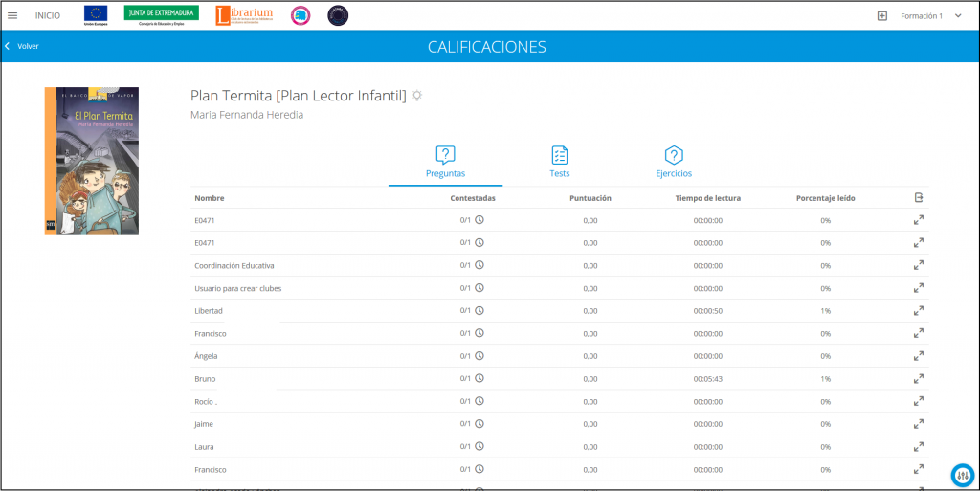Screen dimensions: 980x491
Task: Click the clock icon in Jaime row
Action: pyautogui.click(x=479, y=424)
